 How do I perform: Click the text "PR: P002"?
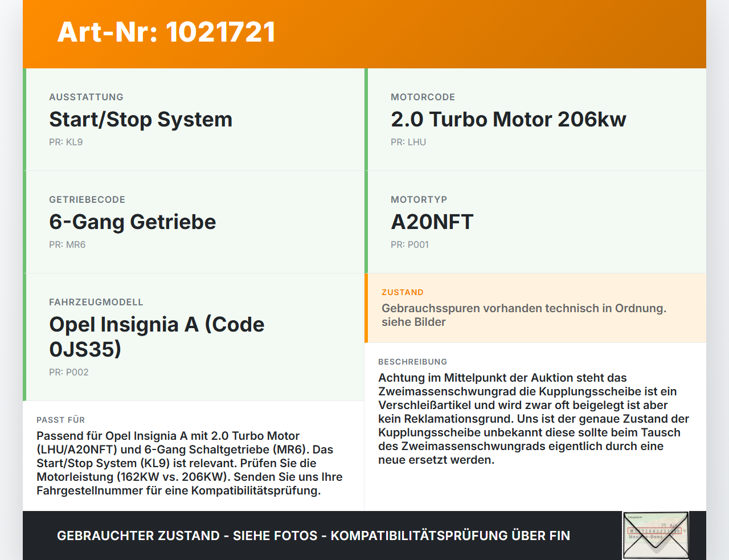(x=69, y=373)
